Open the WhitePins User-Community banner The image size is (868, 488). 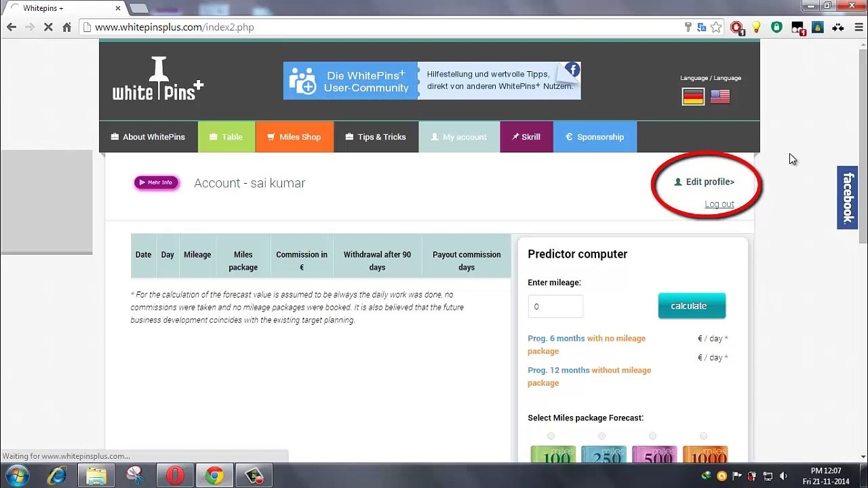click(432, 81)
